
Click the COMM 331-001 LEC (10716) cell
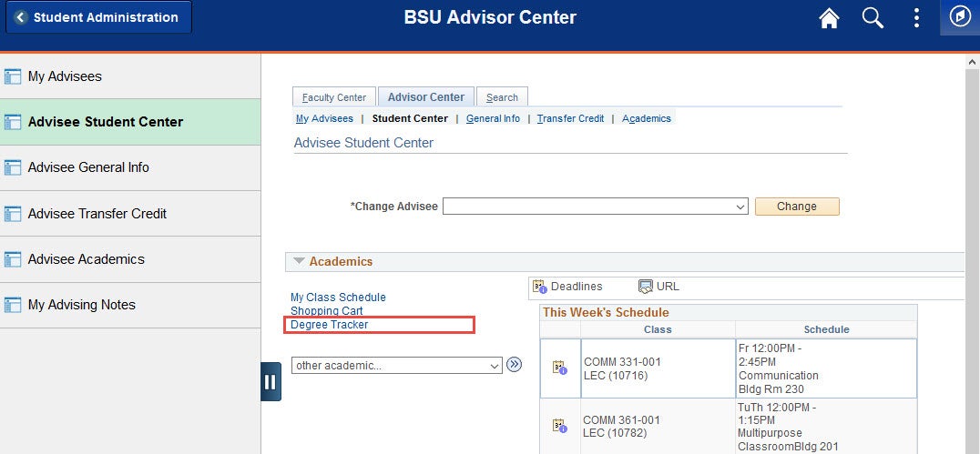pos(658,368)
